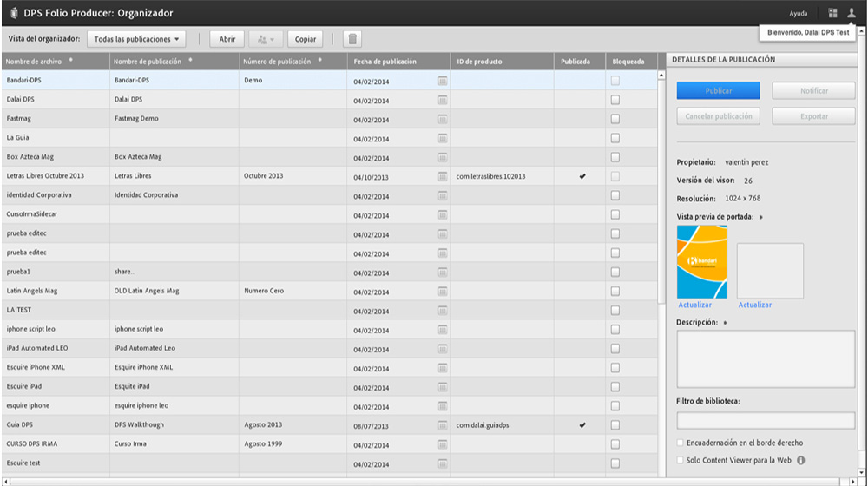Click the Filtro de biblioteca input field
Image resolution: width=868 pixels, height=486 pixels.
pos(766,421)
